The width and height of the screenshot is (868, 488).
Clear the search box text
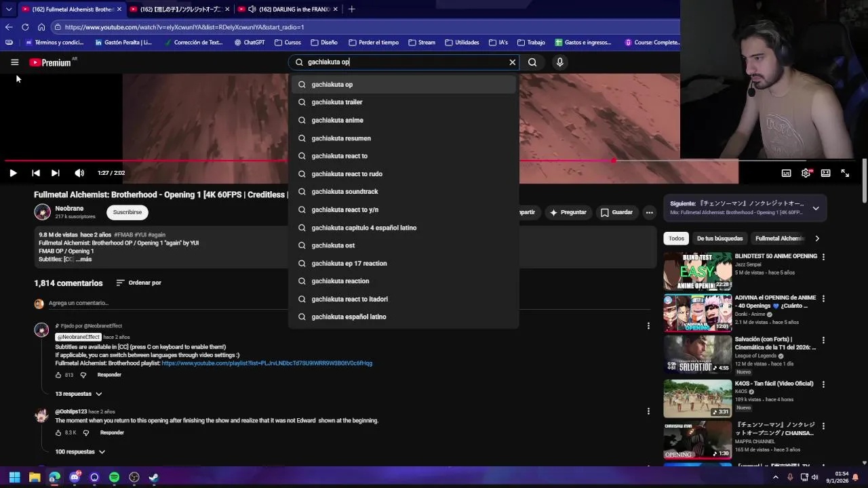(x=512, y=62)
